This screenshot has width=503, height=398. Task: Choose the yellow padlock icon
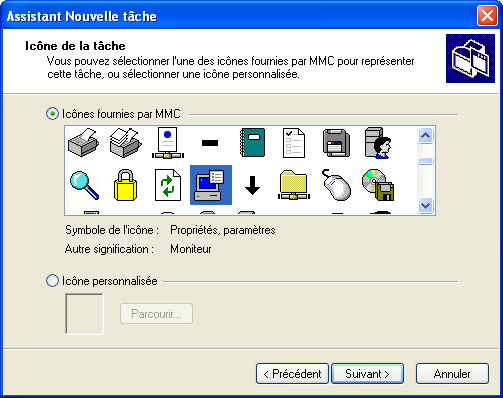pyautogui.click(x=125, y=185)
